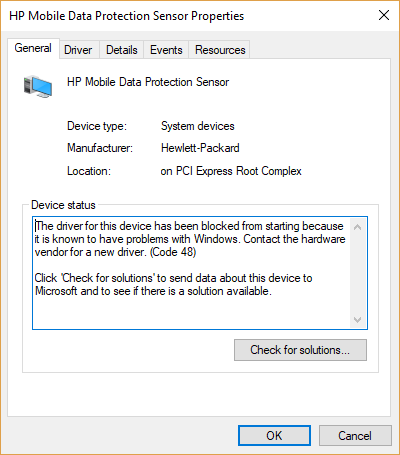Click the device computer icon
This screenshot has height=455, width=400.
(38, 87)
